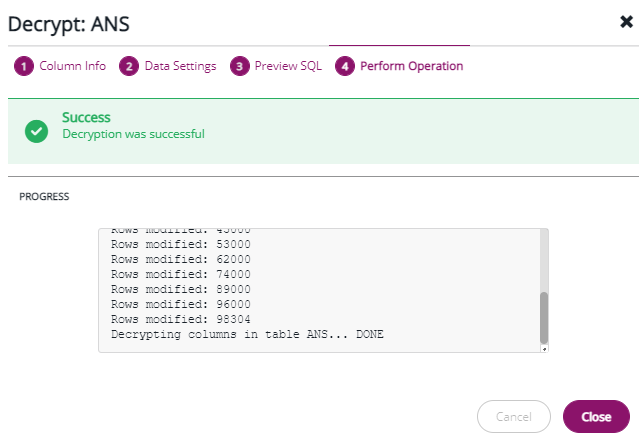Click the step 3 number circle
This screenshot has width=640, height=436.
(239, 66)
